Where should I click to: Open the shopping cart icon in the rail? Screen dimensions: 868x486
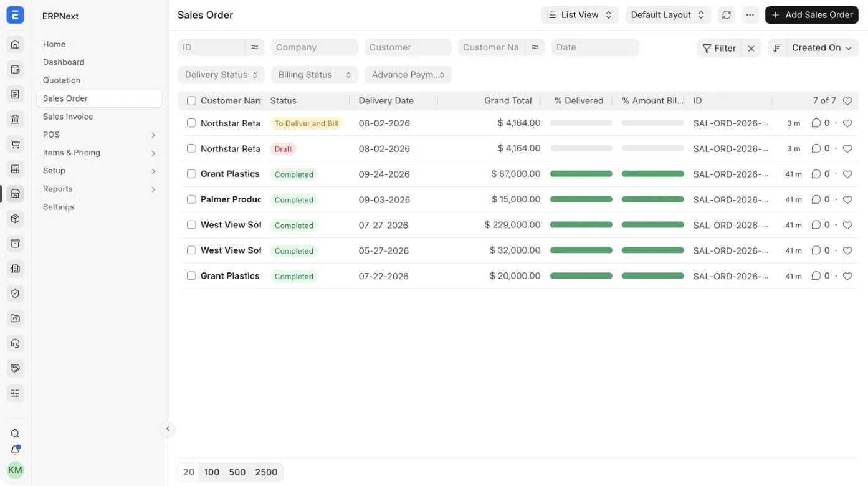coord(16,144)
